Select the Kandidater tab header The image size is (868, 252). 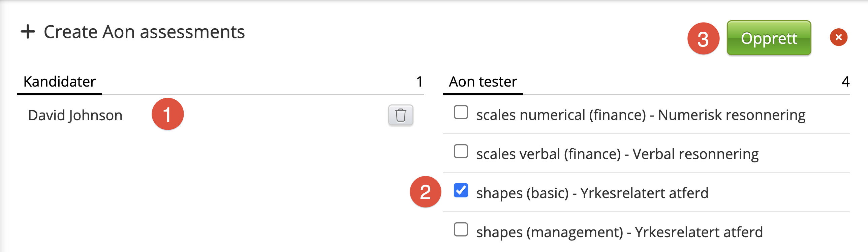60,82
